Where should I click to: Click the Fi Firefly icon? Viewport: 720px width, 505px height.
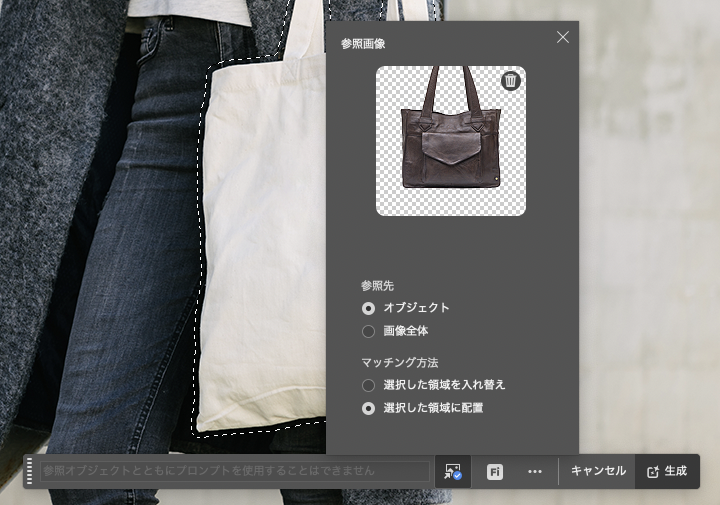tap(495, 471)
